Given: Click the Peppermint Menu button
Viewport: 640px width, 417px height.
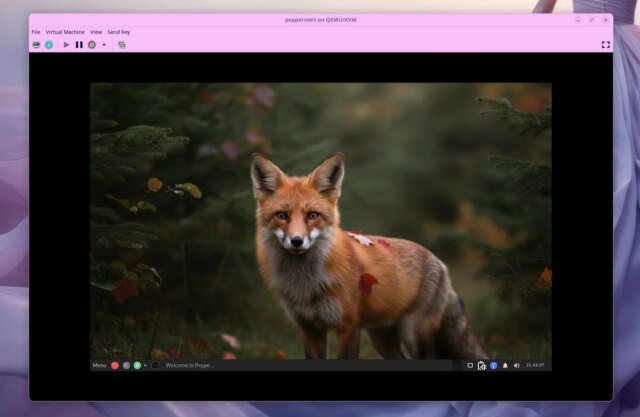Looking at the screenshot, I should 99,366.
